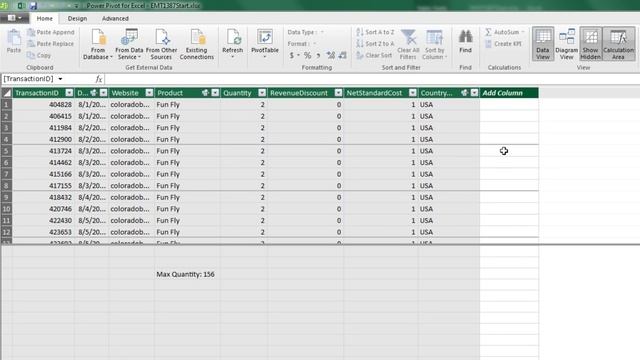Apply currency format dollar sign

coord(291,55)
